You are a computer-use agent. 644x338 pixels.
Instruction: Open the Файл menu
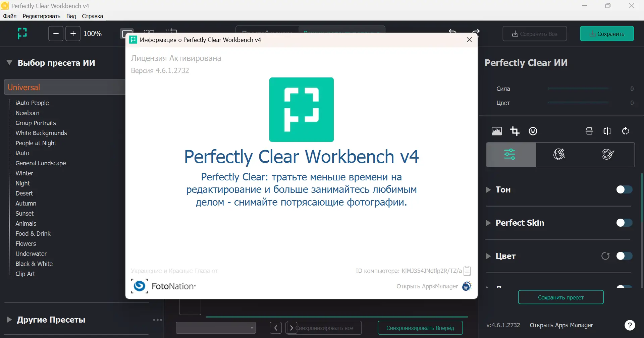10,16
